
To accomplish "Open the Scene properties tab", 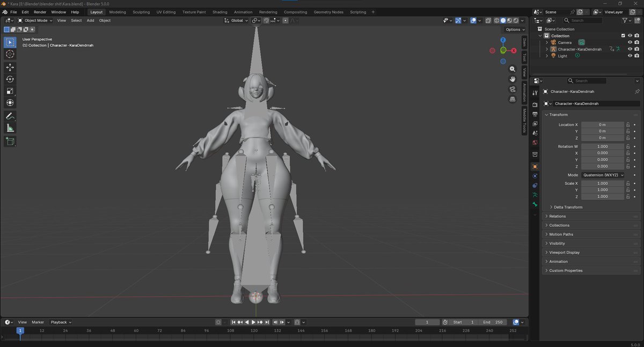I will (535, 133).
